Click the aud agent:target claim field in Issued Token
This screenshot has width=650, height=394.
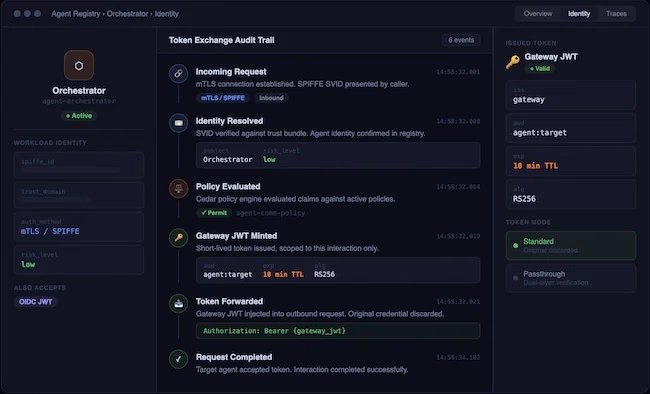pyautogui.click(x=571, y=129)
